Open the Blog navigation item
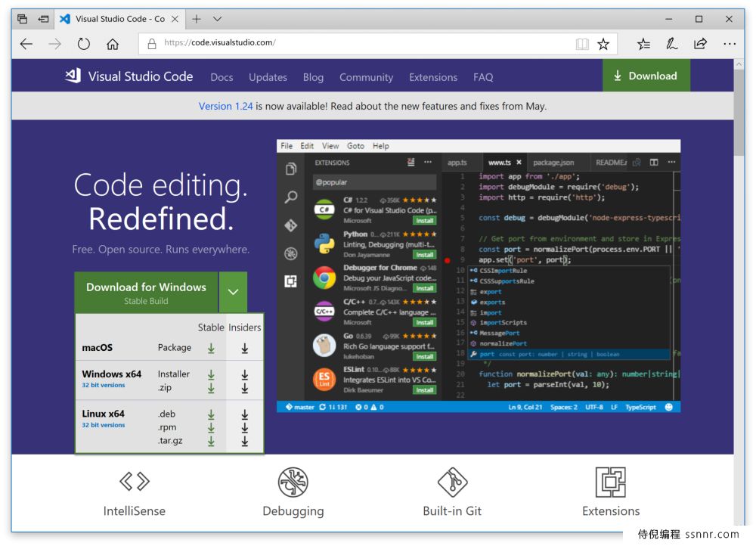756x546 pixels. point(313,77)
